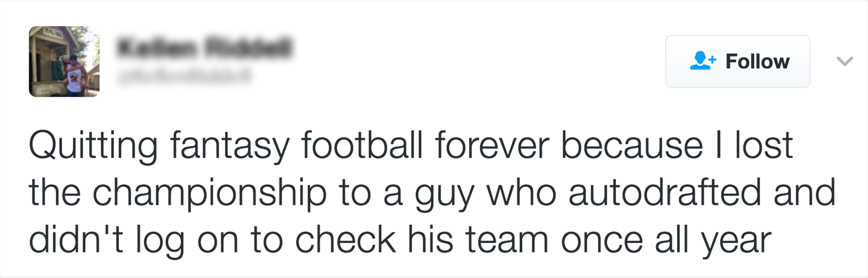Click the word "forever" in the tweet
Screen dimensions: 868x278
tap(492, 145)
